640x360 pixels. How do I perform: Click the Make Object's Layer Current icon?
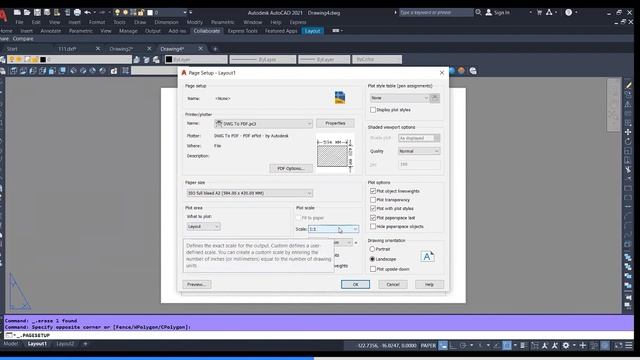coord(137,60)
